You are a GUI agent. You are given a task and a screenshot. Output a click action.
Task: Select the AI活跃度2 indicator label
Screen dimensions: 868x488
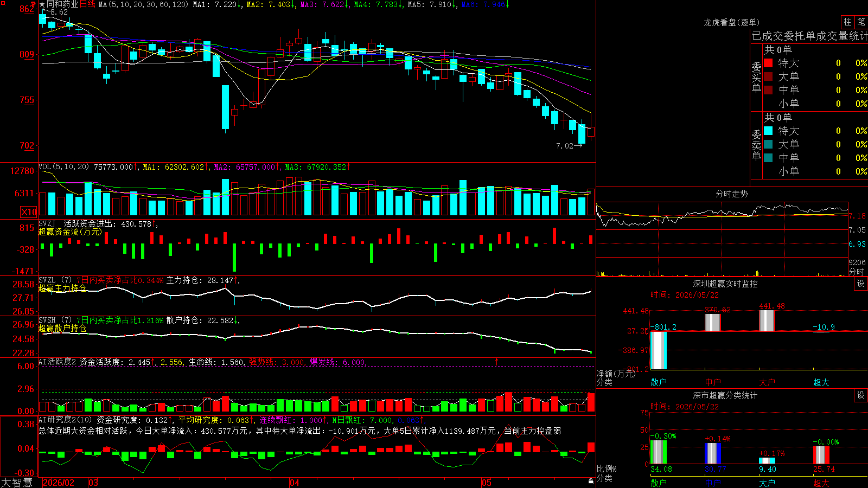58,362
